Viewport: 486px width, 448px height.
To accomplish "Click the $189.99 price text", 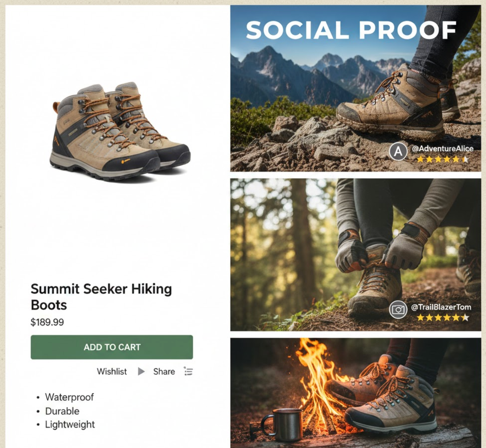I will tap(47, 322).
